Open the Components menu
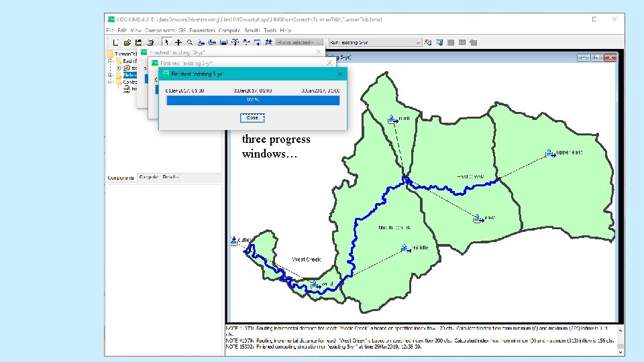The height and width of the screenshot is (362, 644). [160, 30]
